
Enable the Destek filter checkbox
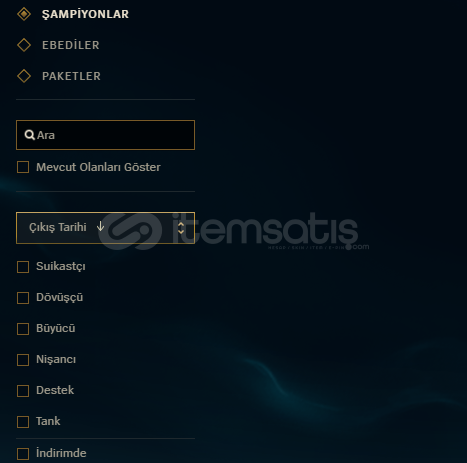click(x=23, y=391)
